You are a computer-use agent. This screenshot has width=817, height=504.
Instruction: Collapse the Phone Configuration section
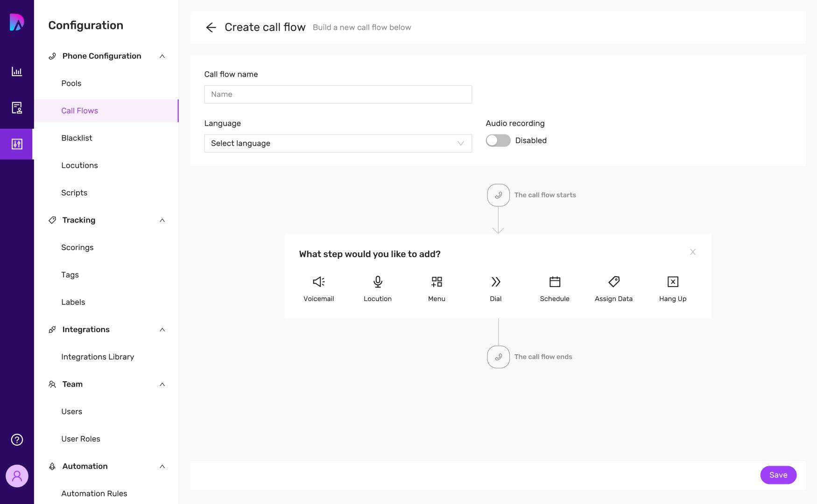[x=162, y=56]
